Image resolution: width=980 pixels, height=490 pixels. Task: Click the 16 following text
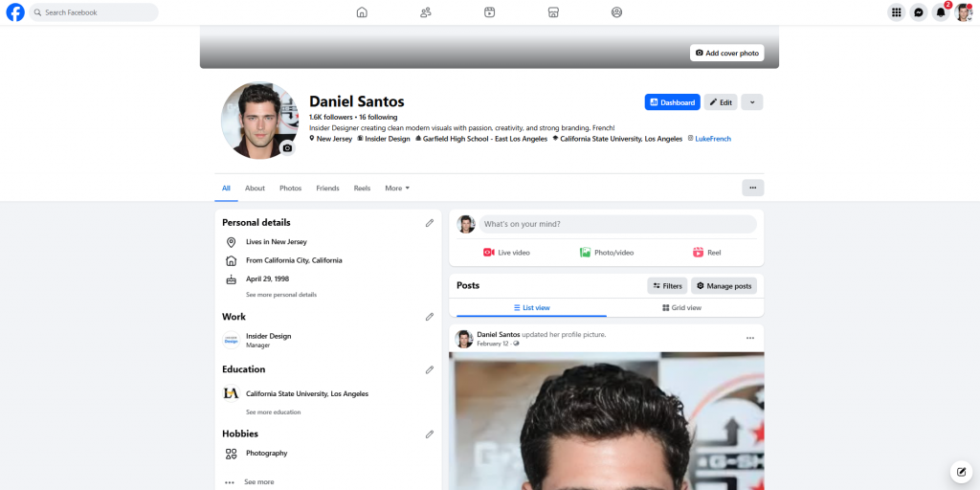tap(378, 117)
